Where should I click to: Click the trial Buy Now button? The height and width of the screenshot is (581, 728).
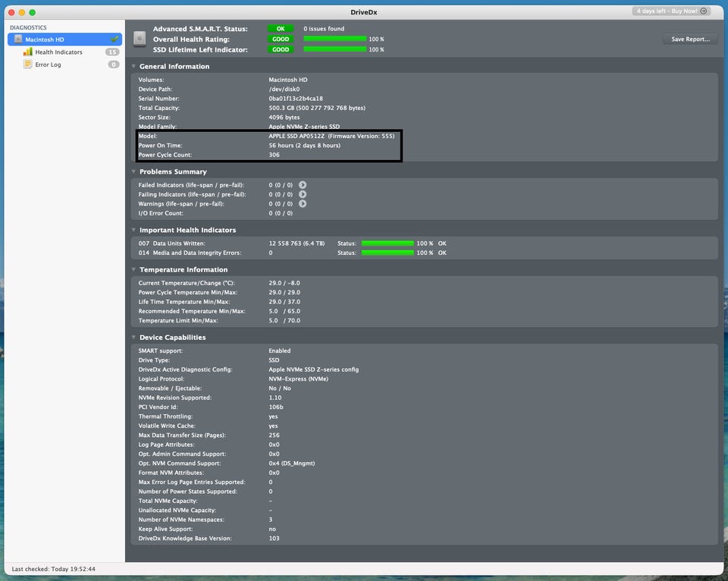click(x=672, y=11)
